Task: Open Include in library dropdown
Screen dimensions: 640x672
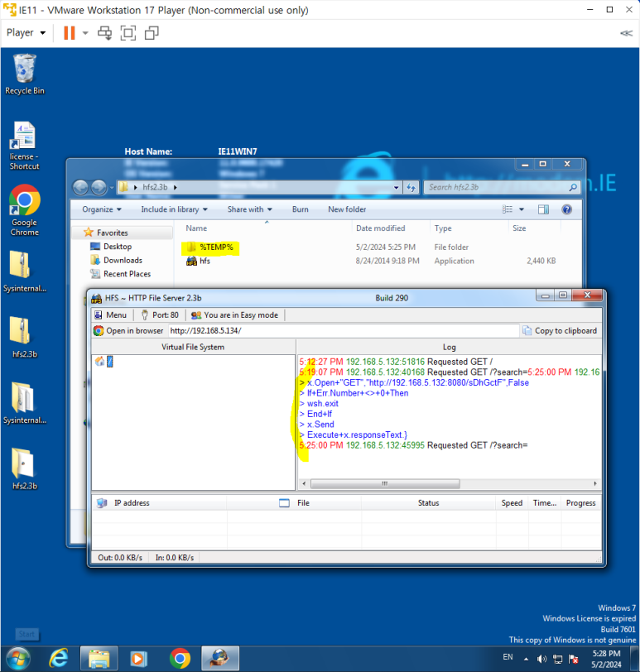Action: coord(174,209)
